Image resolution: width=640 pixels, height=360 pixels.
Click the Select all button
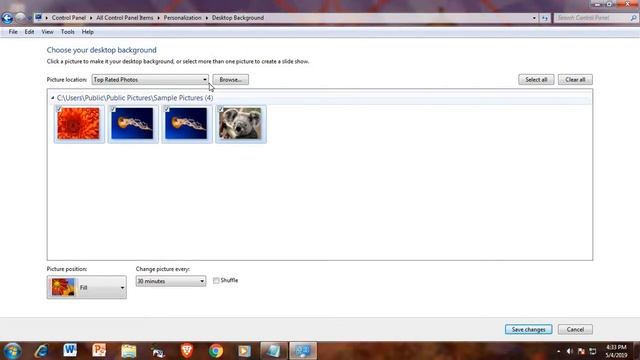(536, 80)
